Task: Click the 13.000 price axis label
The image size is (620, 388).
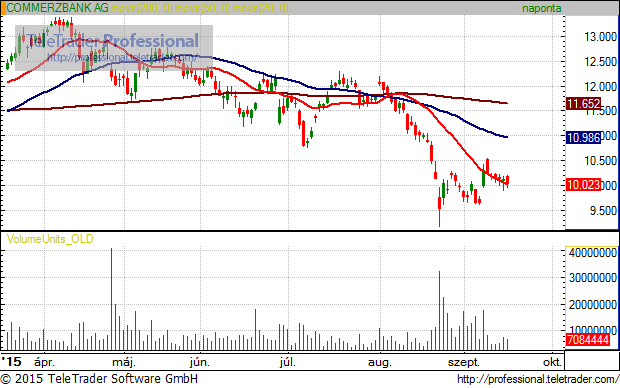Action: pos(600,37)
